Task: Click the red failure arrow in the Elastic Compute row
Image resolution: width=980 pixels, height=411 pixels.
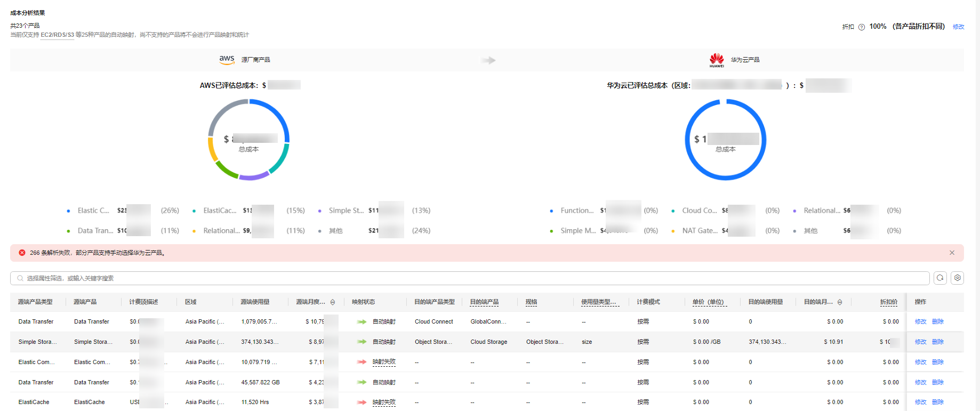Action: [x=362, y=362]
